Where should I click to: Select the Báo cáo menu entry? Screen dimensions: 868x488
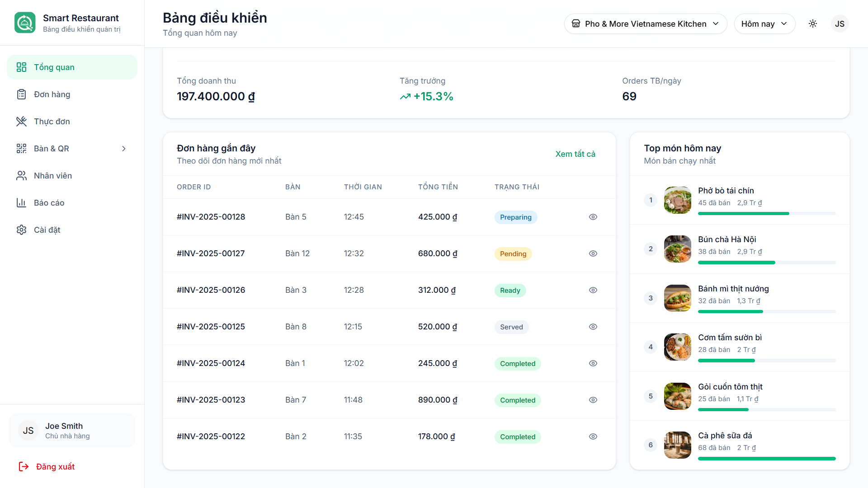click(x=49, y=202)
